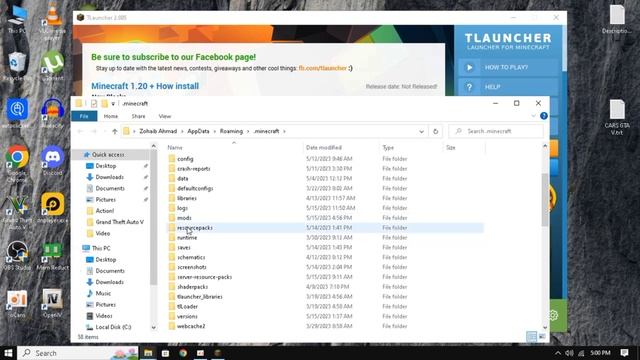Show hidden system tray icons chevron
The height and width of the screenshot is (360, 640).
(x=558, y=353)
